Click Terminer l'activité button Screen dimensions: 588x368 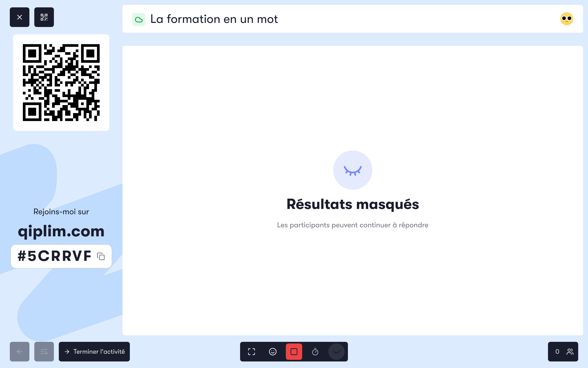coord(94,351)
